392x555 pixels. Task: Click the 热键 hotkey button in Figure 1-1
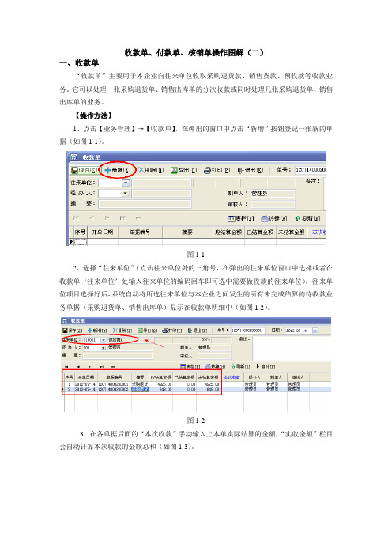point(273,219)
